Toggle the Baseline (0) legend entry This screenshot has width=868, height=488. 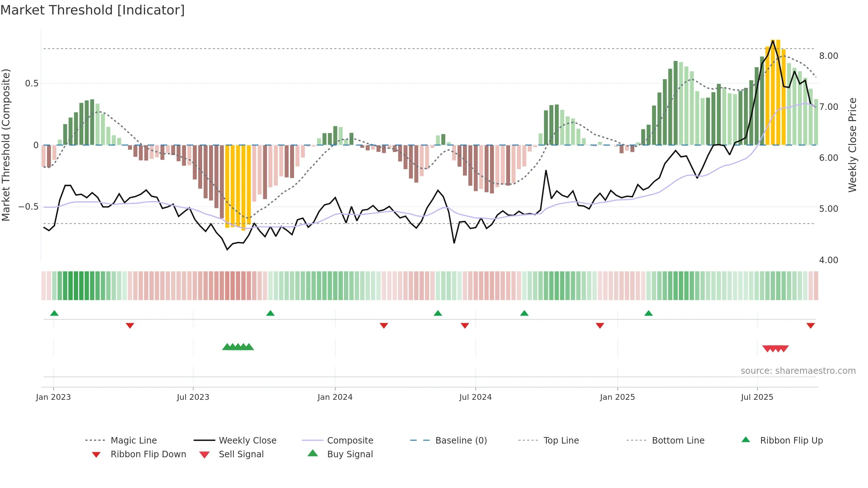(x=448, y=440)
